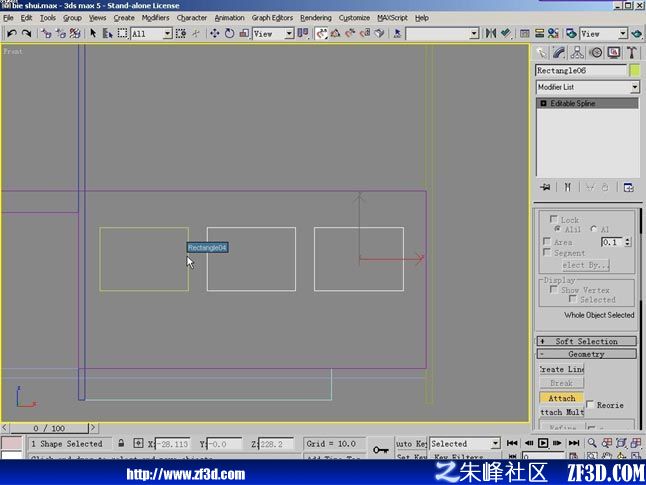Screen dimensions: 646x485
Task: Switch to the Display panel tab
Action: coord(614,52)
